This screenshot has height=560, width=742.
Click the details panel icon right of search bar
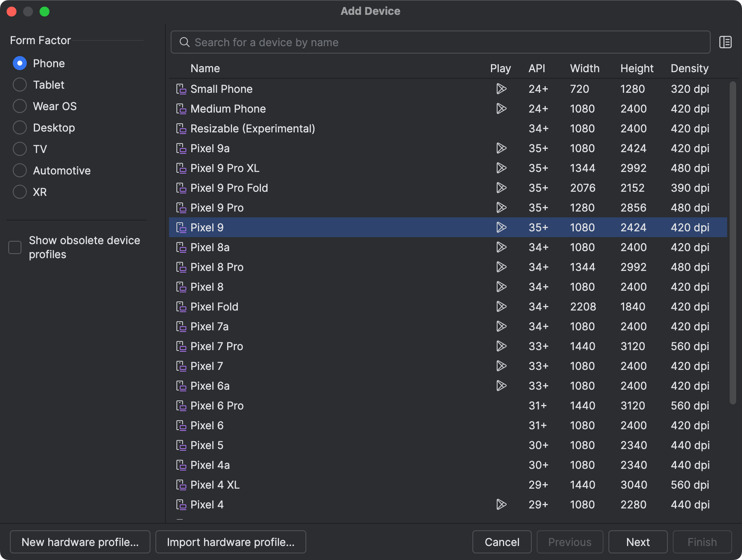(x=726, y=42)
